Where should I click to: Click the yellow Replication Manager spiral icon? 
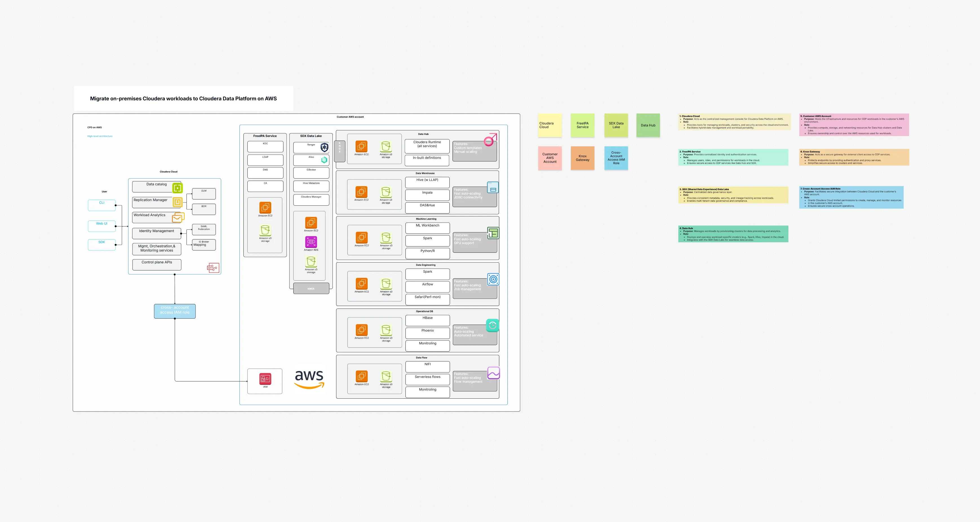click(177, 203)
